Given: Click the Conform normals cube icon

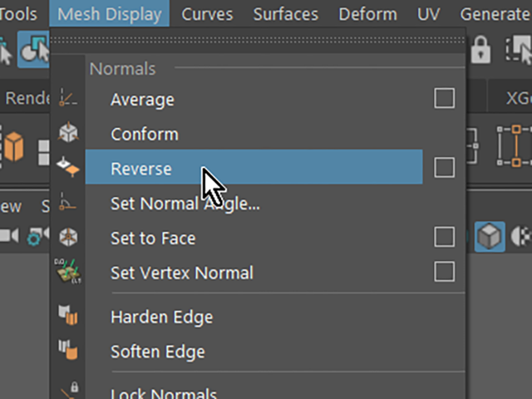Looking at the screenshot, I should point(68,132).
